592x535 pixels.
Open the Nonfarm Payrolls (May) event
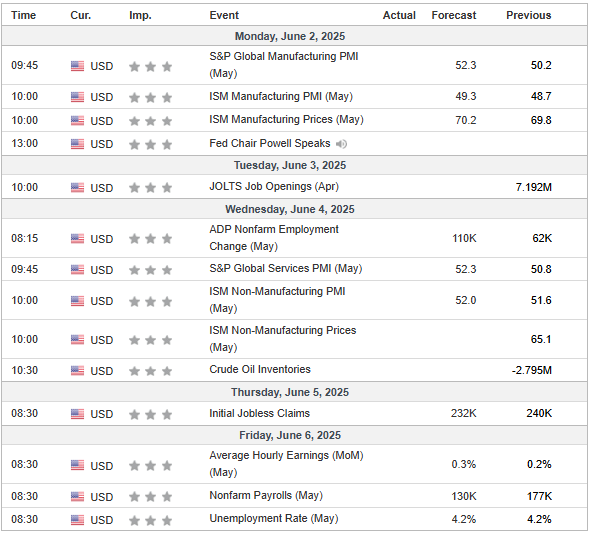[x=266, y=495]
